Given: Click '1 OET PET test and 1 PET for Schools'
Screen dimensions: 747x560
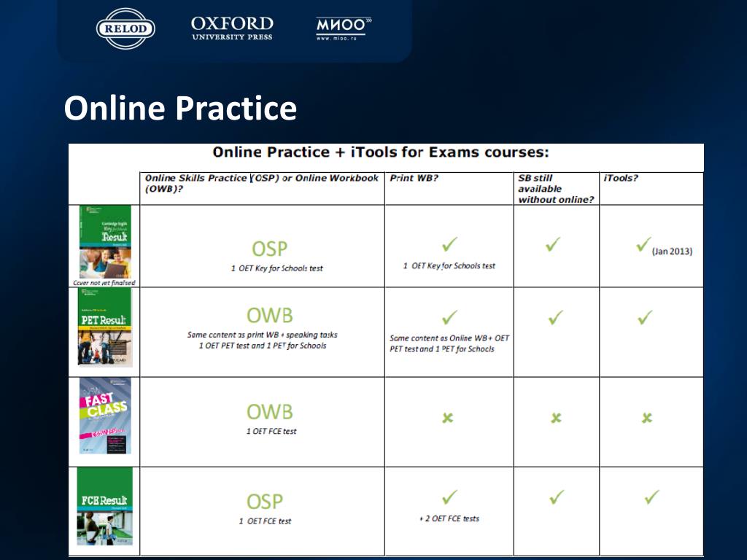Looking at the screenshot, I should [263, 346].
